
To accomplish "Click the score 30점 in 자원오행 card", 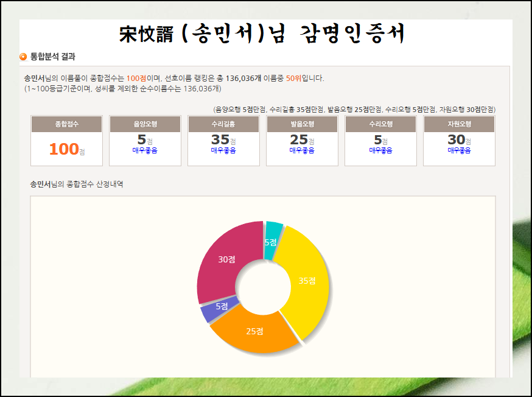I will (459, 140).
